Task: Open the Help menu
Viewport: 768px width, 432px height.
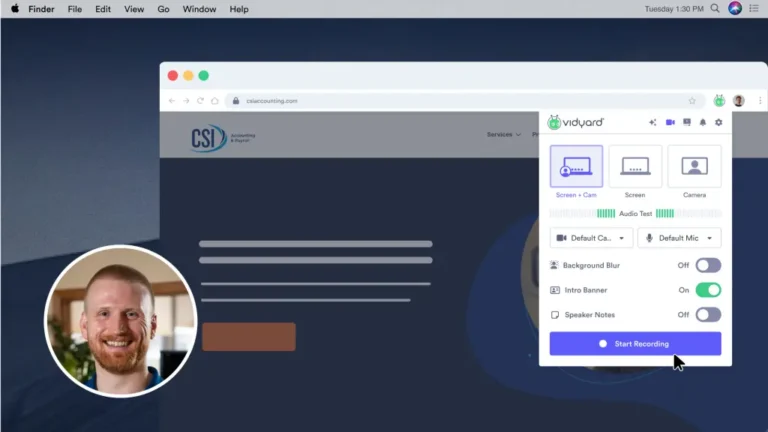Action: click(x=239, y=9)
